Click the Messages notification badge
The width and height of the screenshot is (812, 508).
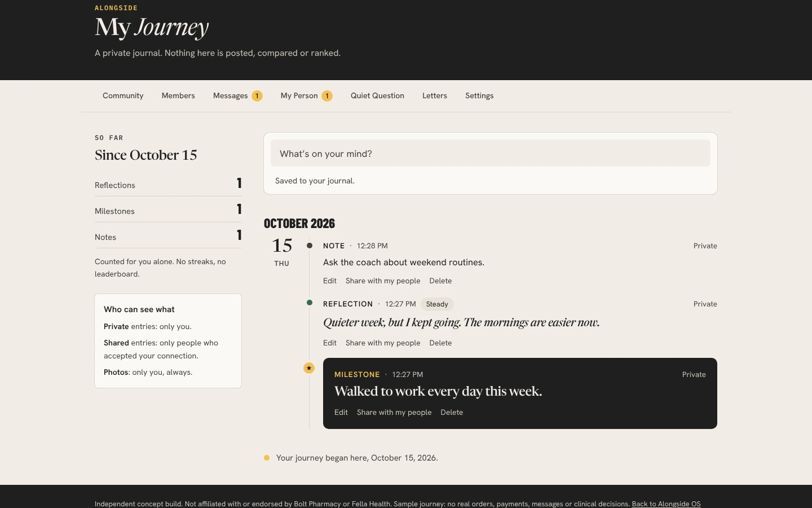tap(257, 96)
